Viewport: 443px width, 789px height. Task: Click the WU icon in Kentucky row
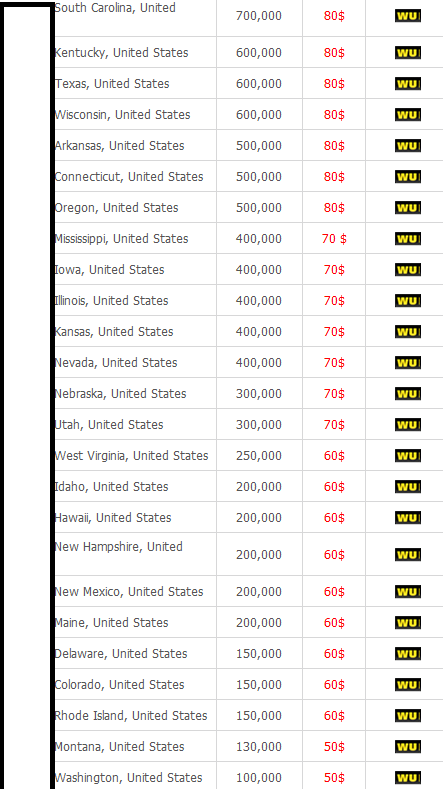[408, 53]
